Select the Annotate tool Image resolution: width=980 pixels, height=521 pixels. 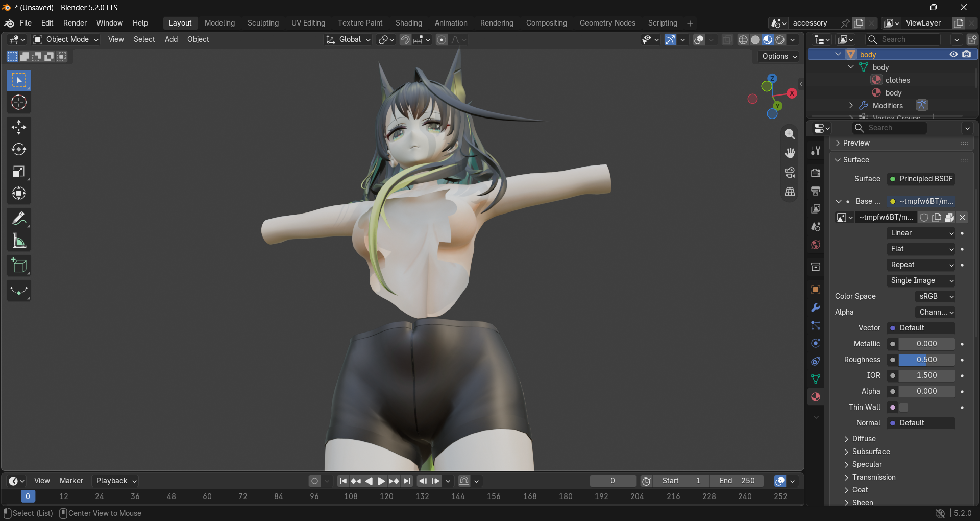click(x=19, y=219)
